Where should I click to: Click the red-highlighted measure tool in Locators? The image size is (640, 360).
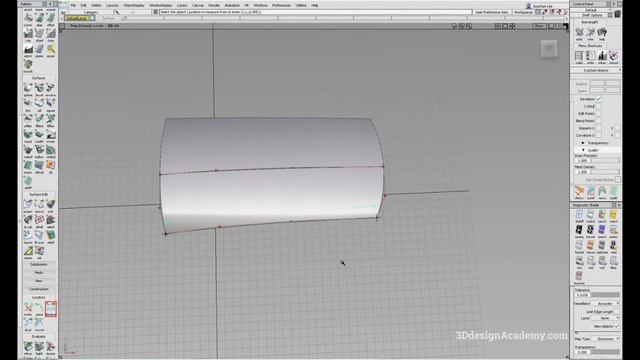coord(51,309)
